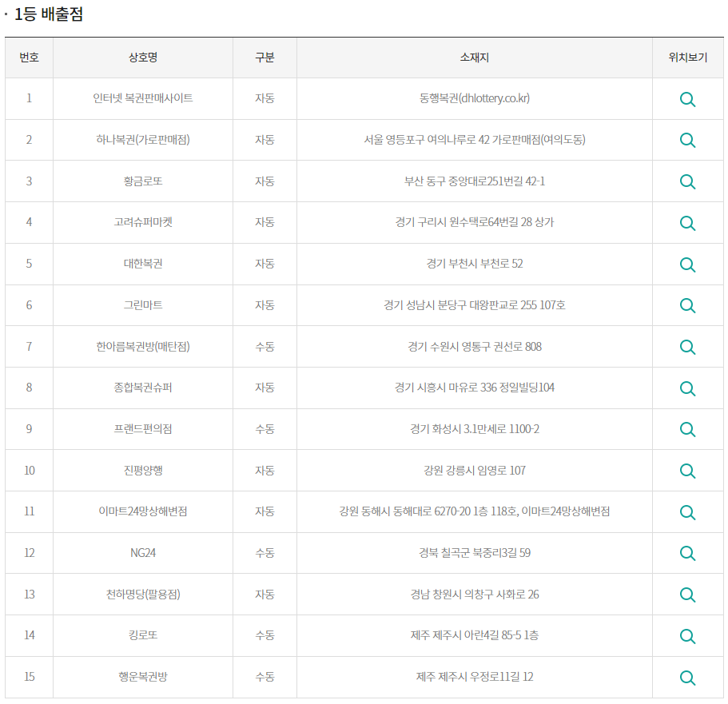Click the 상호명 column header

coord(143,58)
